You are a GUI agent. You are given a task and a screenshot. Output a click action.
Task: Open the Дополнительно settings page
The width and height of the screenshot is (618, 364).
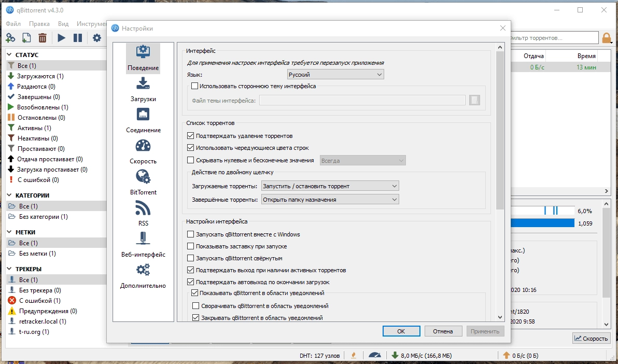pos(143,276)
